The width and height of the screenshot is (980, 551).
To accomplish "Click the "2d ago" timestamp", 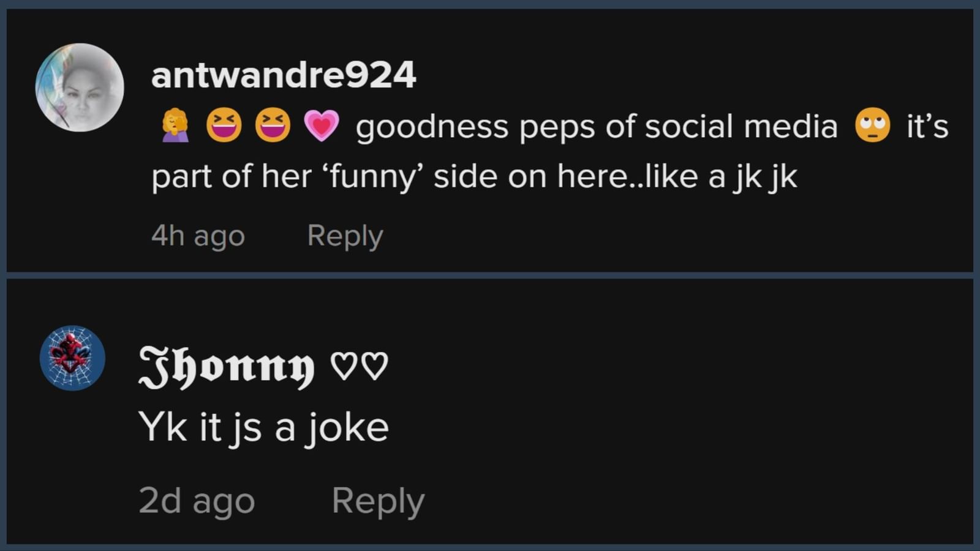I will 196,501.
